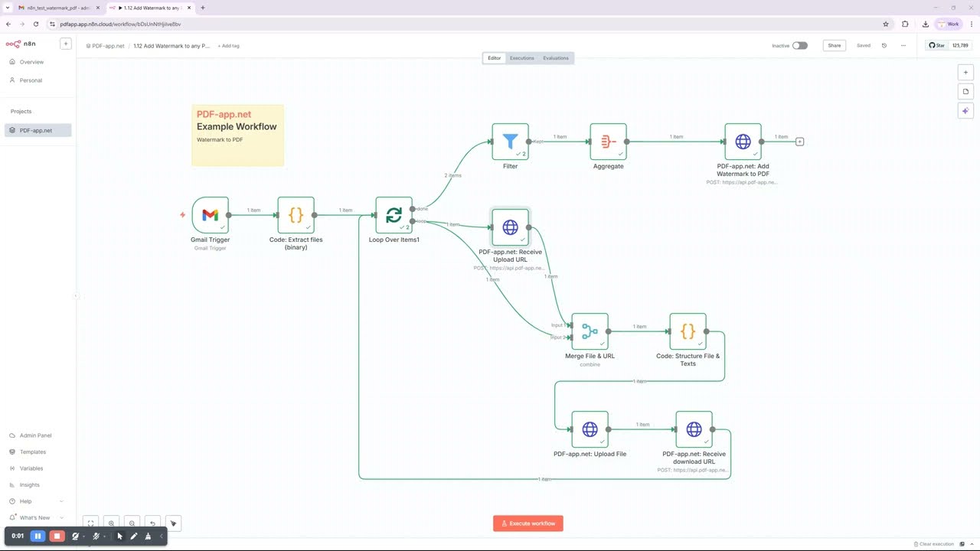The image size is (980, 551).
Task: Open Overview in the sidebar
Action: (36, 62)
